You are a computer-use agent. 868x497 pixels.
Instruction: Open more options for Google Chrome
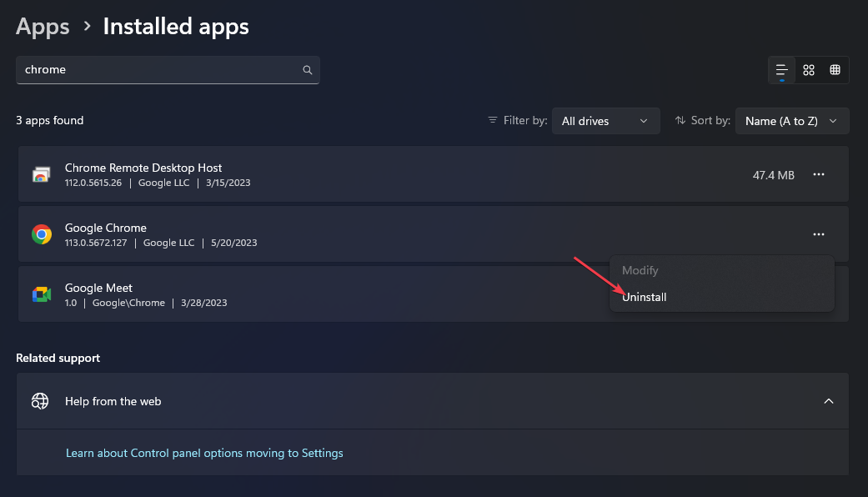[x=819, y=234]
